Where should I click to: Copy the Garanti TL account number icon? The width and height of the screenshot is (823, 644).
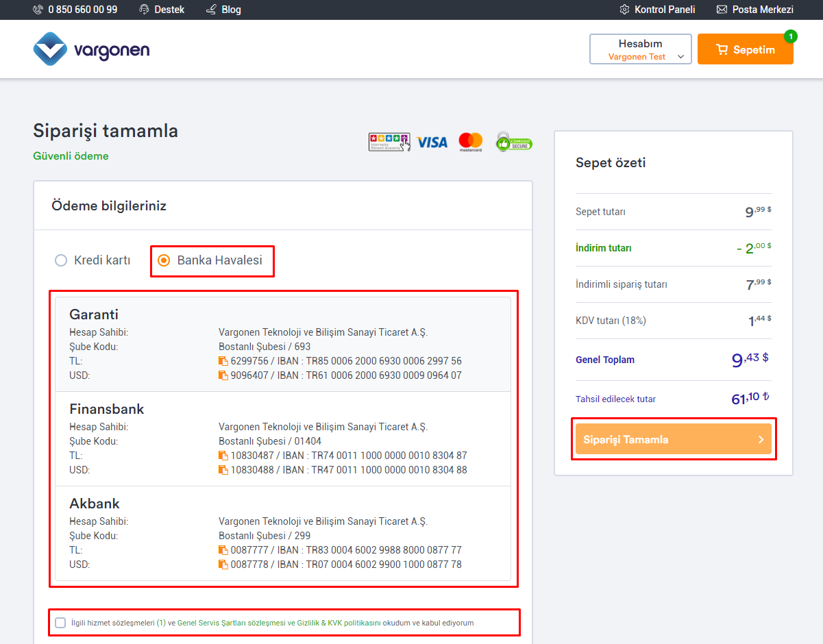pos(223,361)
